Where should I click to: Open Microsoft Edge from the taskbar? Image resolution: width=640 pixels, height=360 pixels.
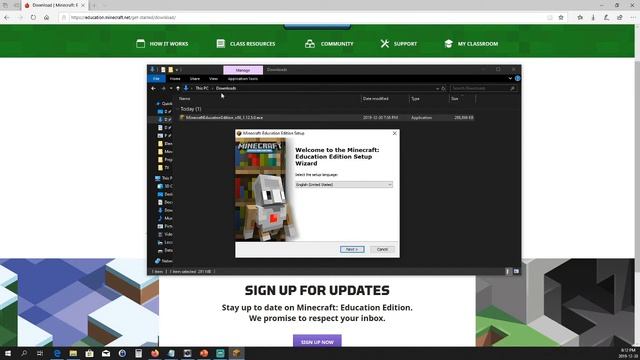(57, 353)
